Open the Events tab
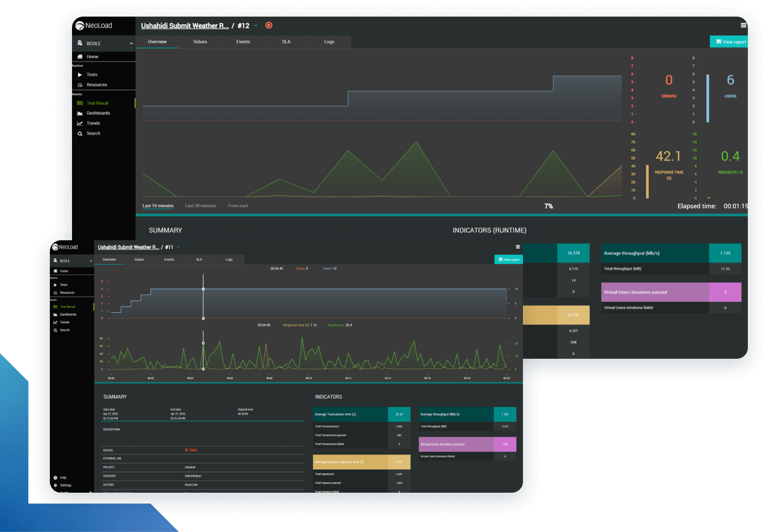Screen dimensions: 770x532 (243, 42)
